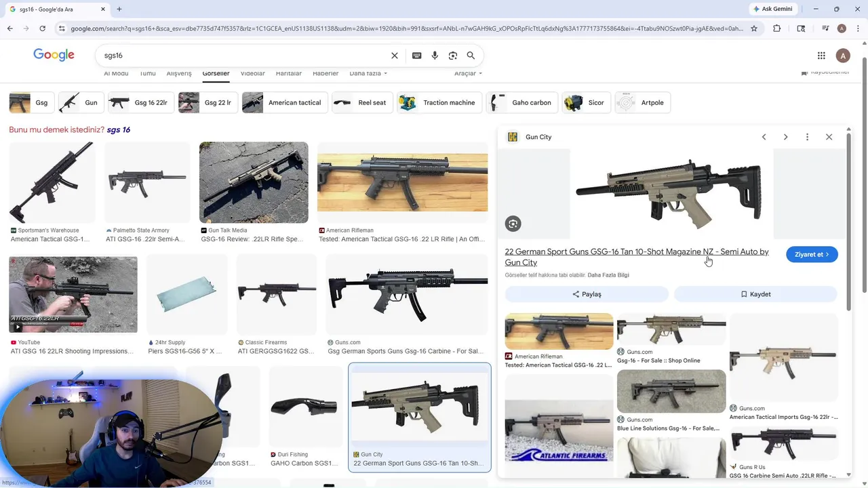Open the on-screen keyboard input tool
This screenshot has height=488, width=868.
coord(416,56)
